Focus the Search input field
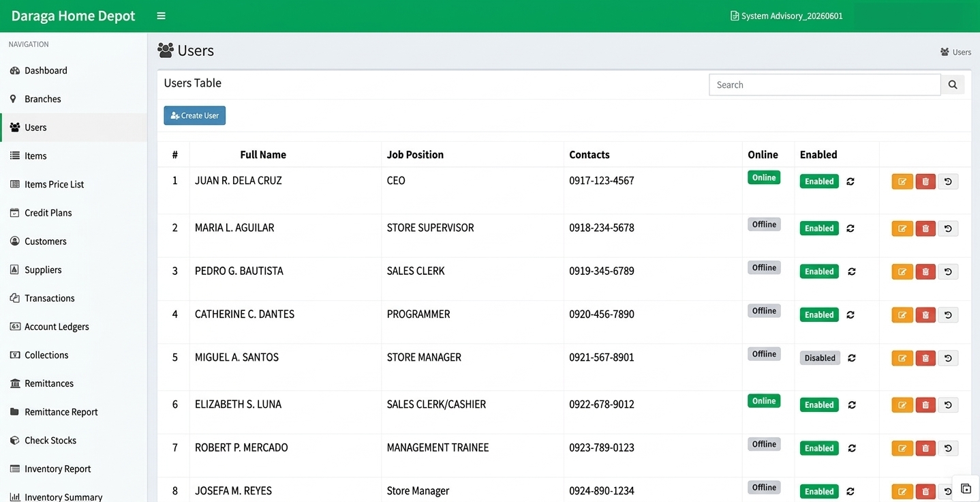 click(825, 85)
